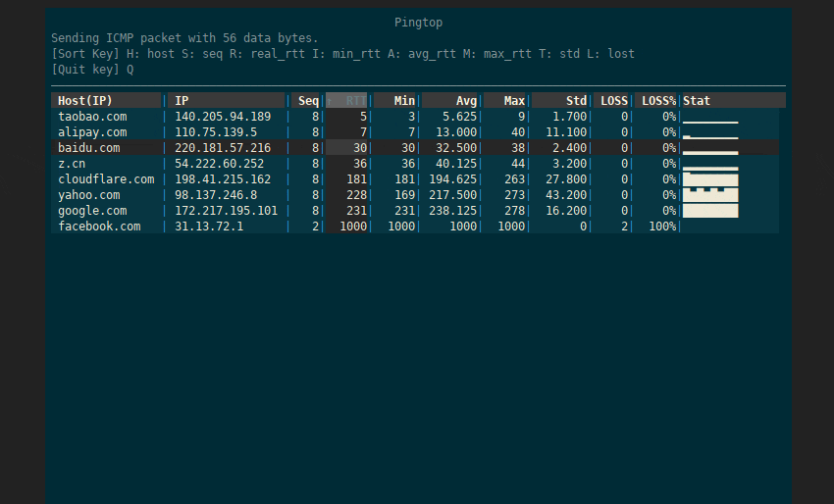Screen dimensions: 834x504
Task: Click the Stat column header
Action: click(697, 101)
